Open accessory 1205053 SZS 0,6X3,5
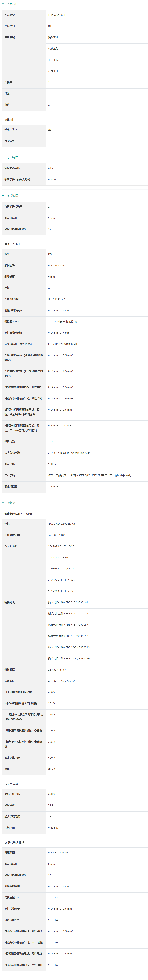The height and width of the screenshot is (980, 148). tap(61, 569)
